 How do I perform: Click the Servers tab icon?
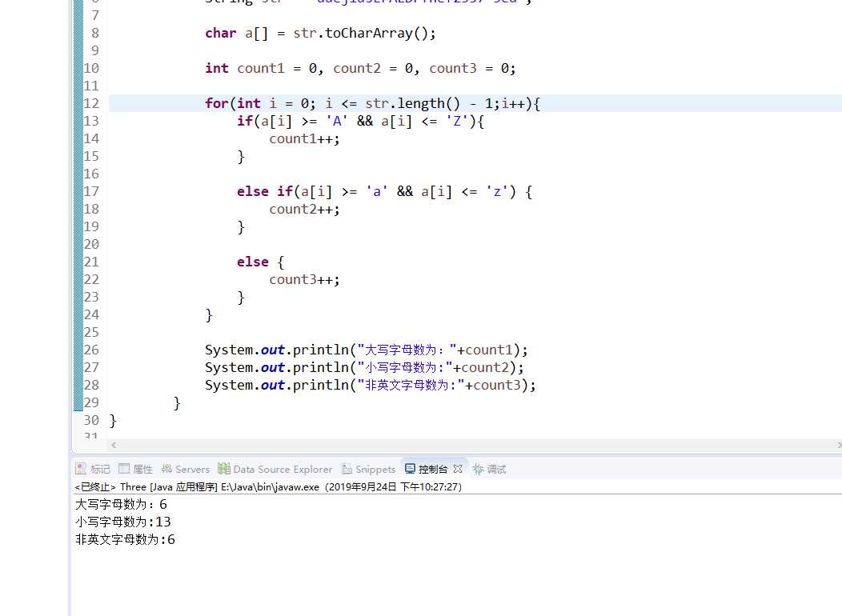coord(166,469)
